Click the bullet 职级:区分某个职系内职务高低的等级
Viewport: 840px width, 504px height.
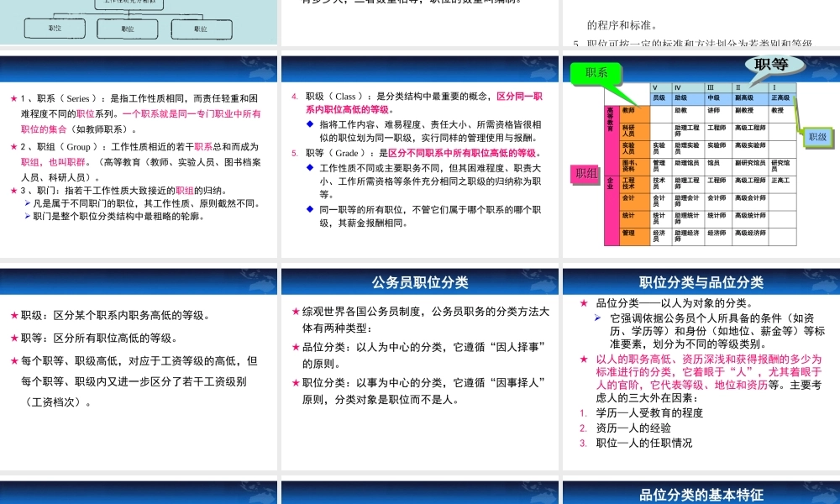click(x=115, y=316)
